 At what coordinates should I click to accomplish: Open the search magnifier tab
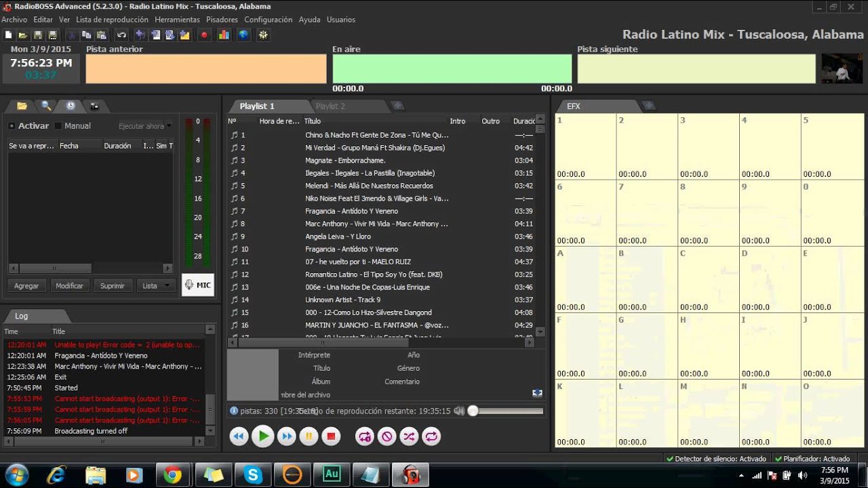(46, 106)
